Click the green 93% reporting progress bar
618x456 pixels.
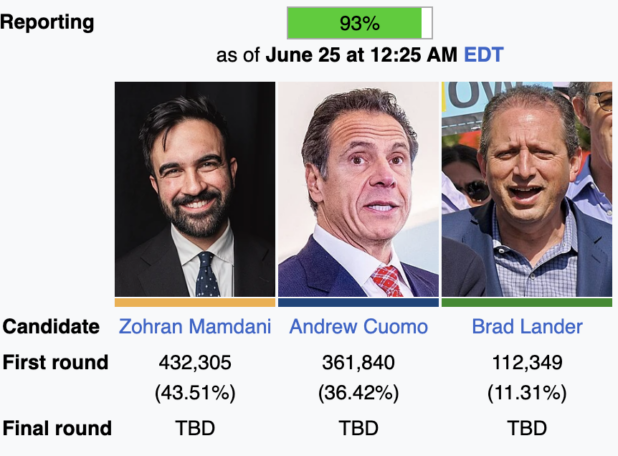pyautogui.click(x=359, y=23)
